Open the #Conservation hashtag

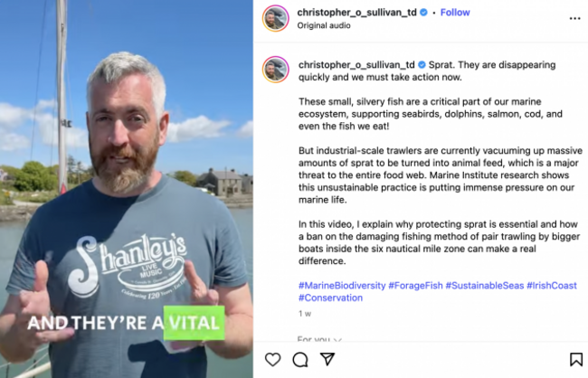tap(330, 298)
